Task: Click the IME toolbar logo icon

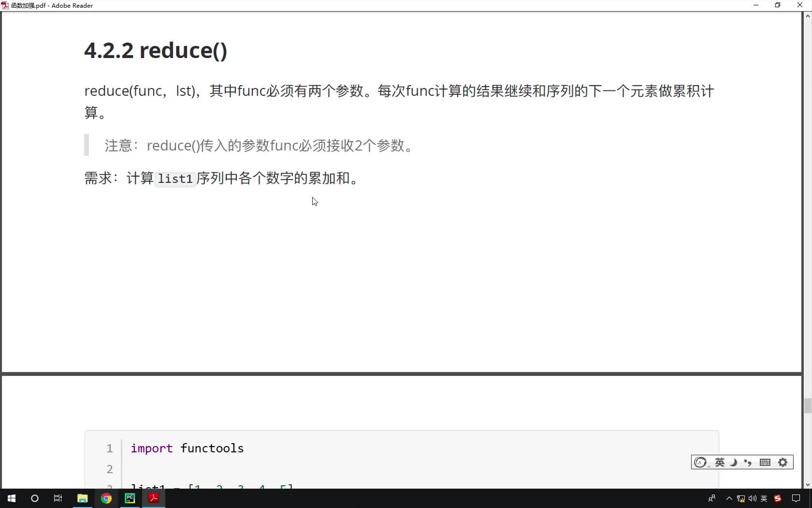Action: point(700,463)
